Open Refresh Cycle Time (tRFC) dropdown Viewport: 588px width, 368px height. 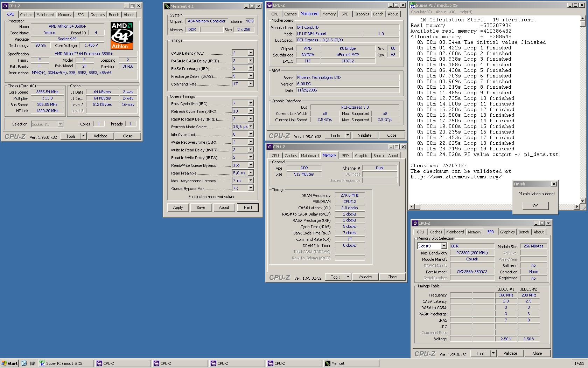click(x=251, y=111)
